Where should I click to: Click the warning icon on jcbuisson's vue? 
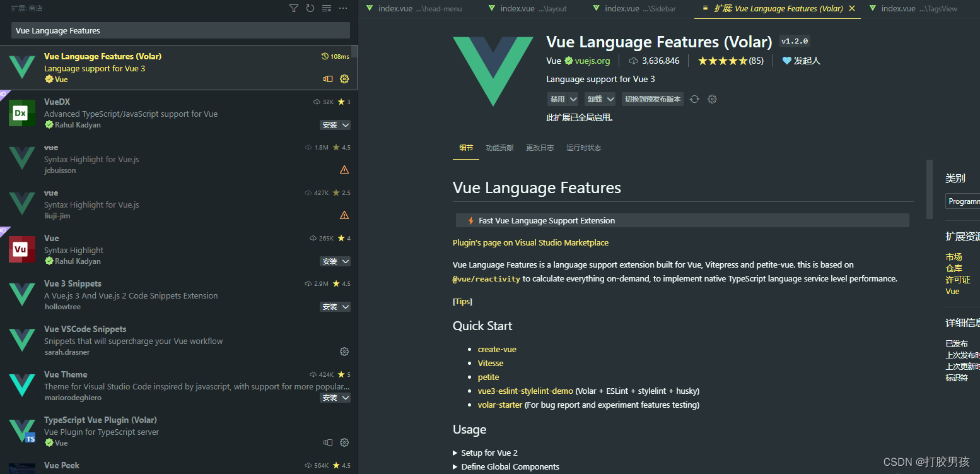pyautogui.click(x=344, y=170)
